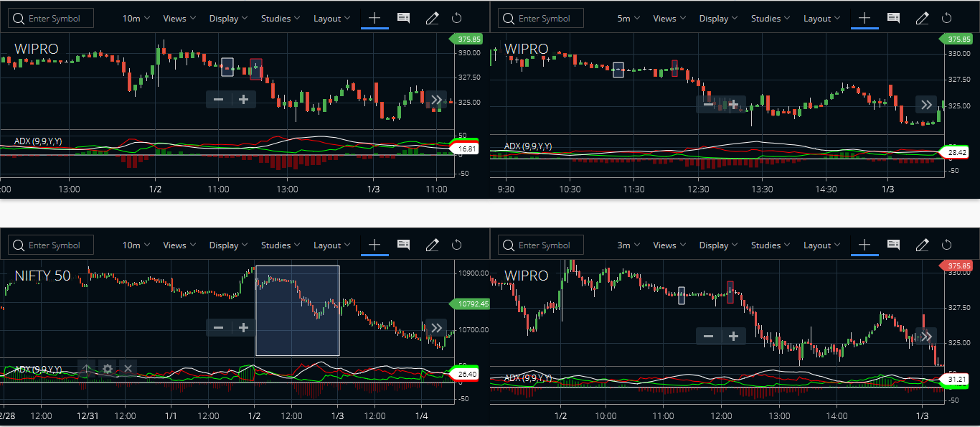Activate the crosshair tool in the bottom-right WIPRO 3m chart
The width and height of the screenshot is (980, 427).
tap(864, 245)
